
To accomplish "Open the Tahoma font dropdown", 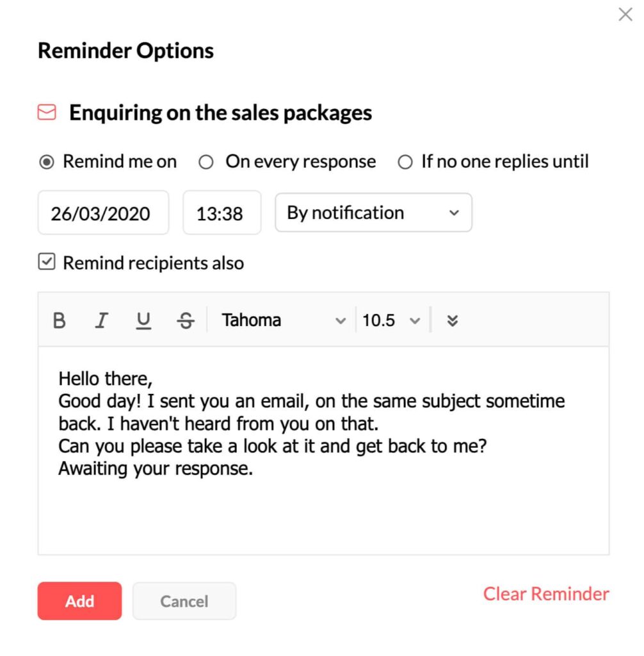I will pos(283,320).
